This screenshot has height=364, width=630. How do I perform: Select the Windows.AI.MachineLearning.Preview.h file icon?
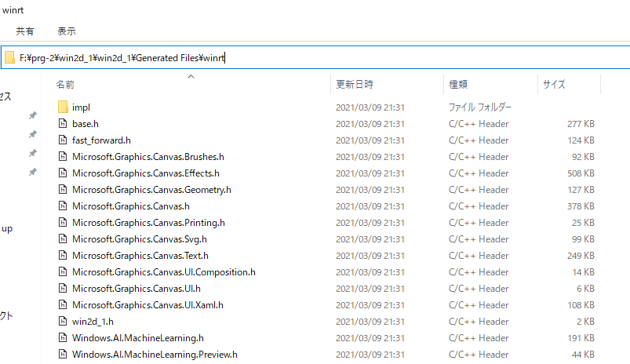click(63, 355)
